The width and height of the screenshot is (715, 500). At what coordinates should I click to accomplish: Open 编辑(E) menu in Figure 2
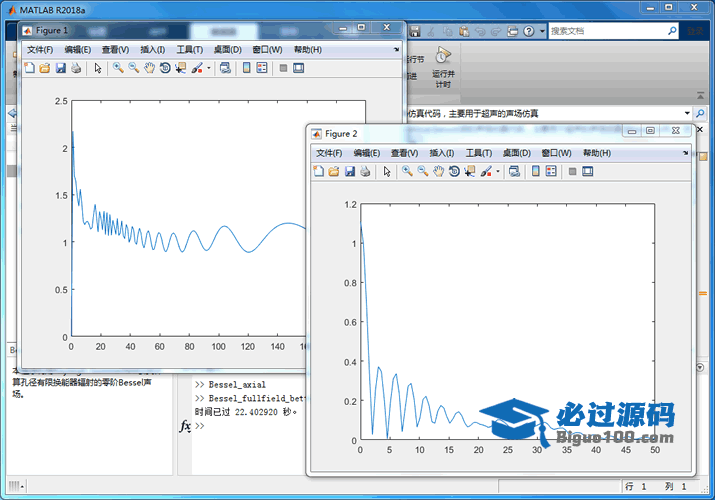click(367, 153)
